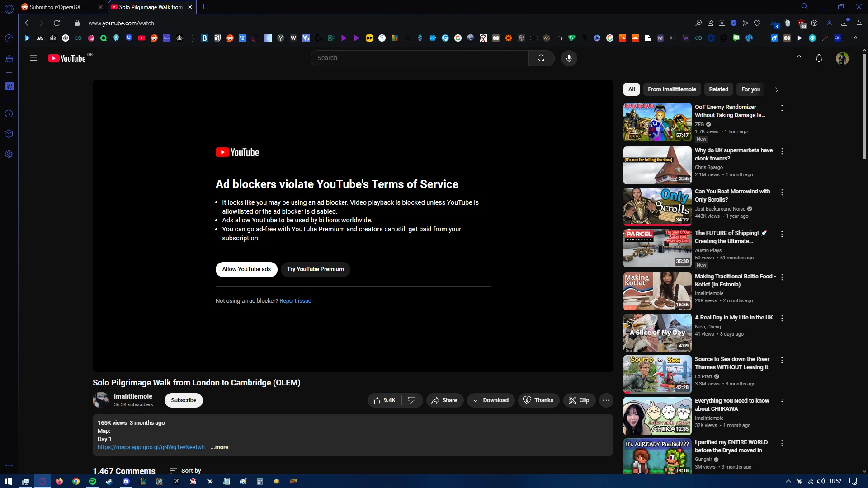
Task: Open the Google Maps link in description
Action: click(x=151, y=447)
